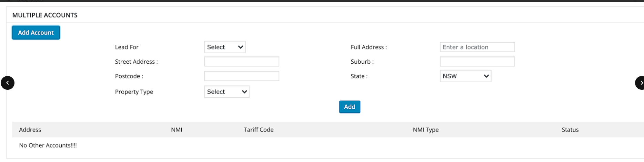Click the Property Type text label

134,92
